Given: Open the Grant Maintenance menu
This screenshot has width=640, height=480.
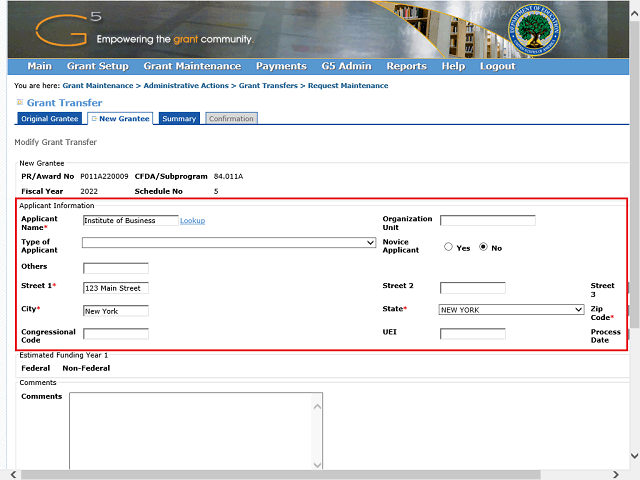Looking at the screenshot, I should click(192, 66).
